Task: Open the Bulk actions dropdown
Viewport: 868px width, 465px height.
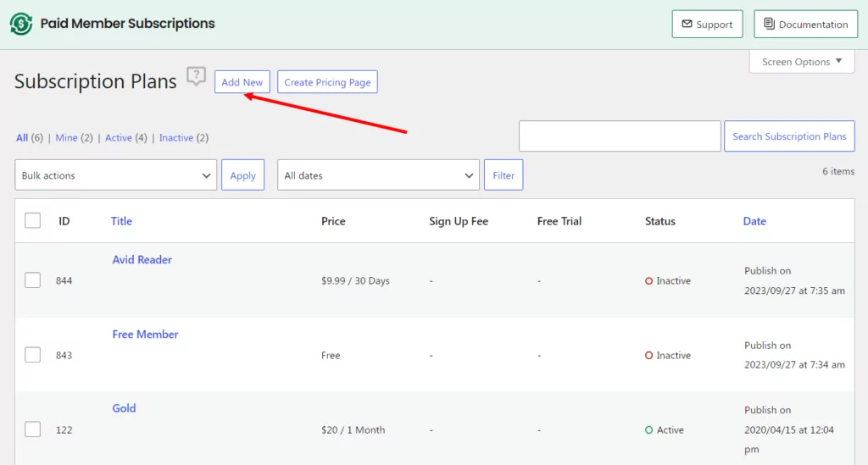Action: (x=115, y=175)
